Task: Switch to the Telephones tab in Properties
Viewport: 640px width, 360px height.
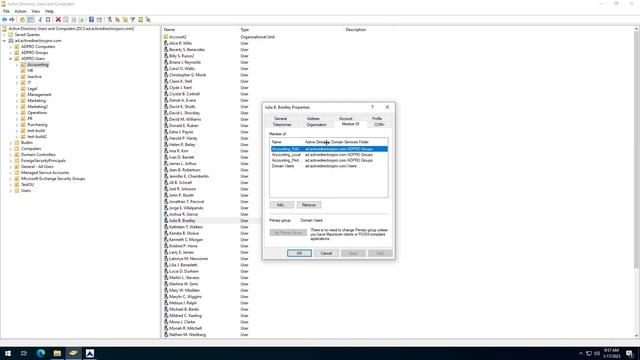Action: (282, 124)
